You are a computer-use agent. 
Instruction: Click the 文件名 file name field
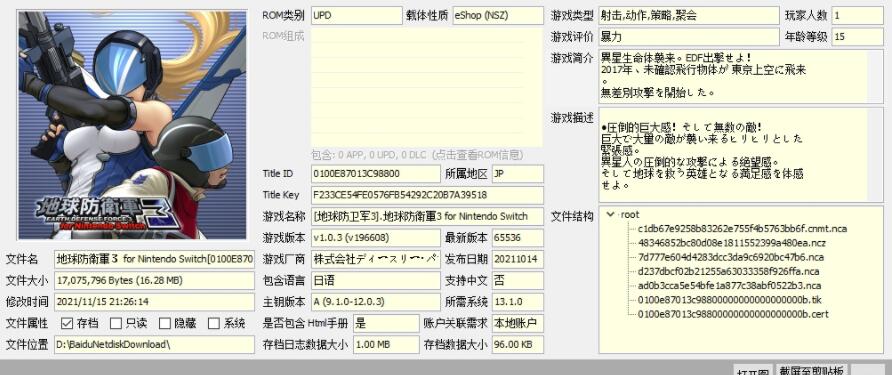[x=154, y=259]
